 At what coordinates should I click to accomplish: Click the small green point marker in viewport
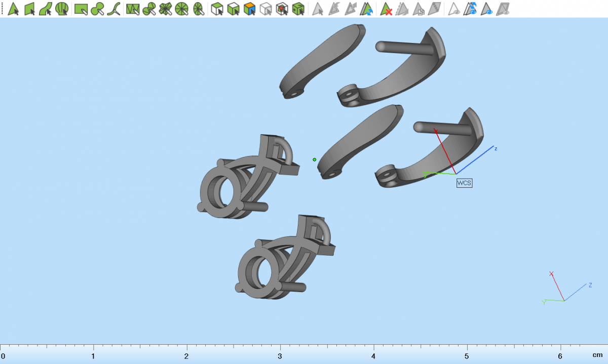315,159
